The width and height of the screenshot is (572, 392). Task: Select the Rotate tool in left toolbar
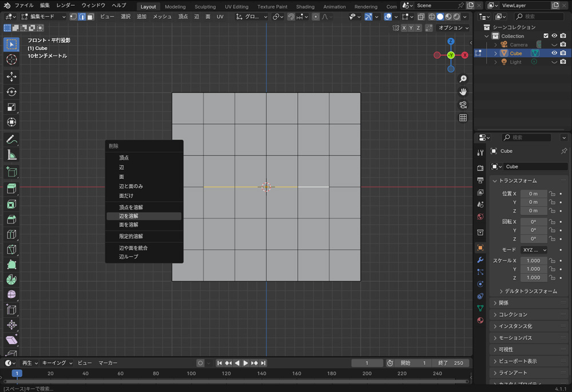point(11,92)
